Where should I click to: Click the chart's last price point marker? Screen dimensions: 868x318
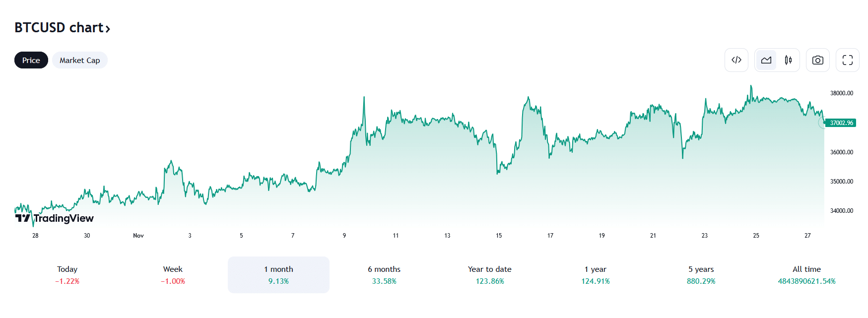(x=823, y=123)
